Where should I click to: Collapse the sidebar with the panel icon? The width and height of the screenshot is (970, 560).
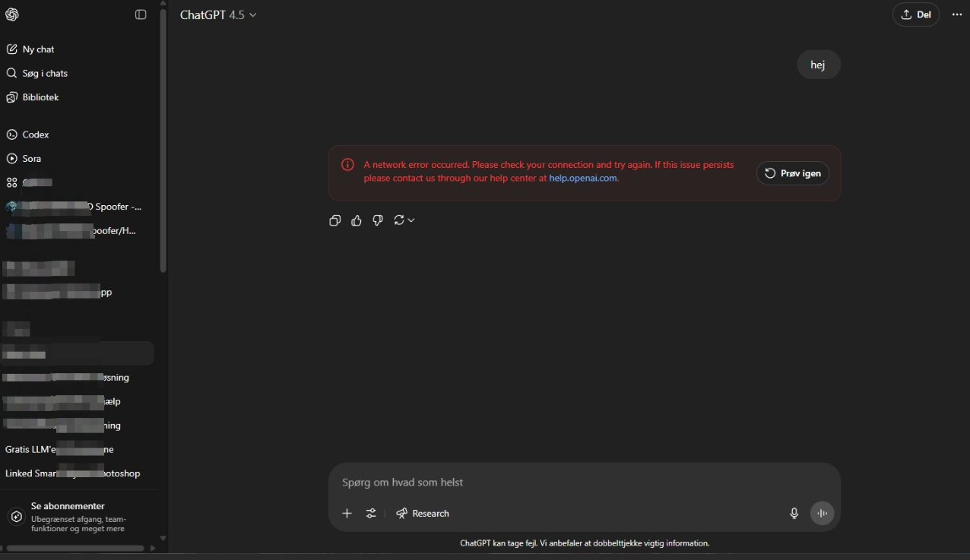point(141,14)
